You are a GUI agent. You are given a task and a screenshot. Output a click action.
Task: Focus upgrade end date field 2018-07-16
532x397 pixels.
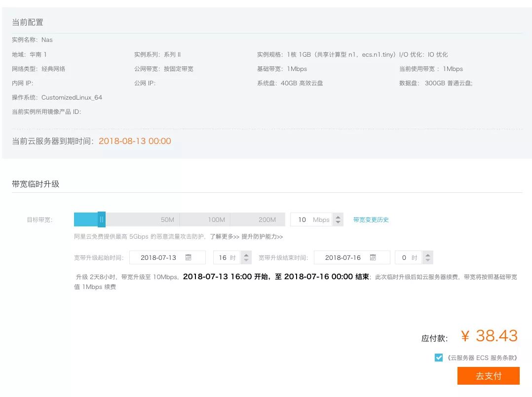352,257
